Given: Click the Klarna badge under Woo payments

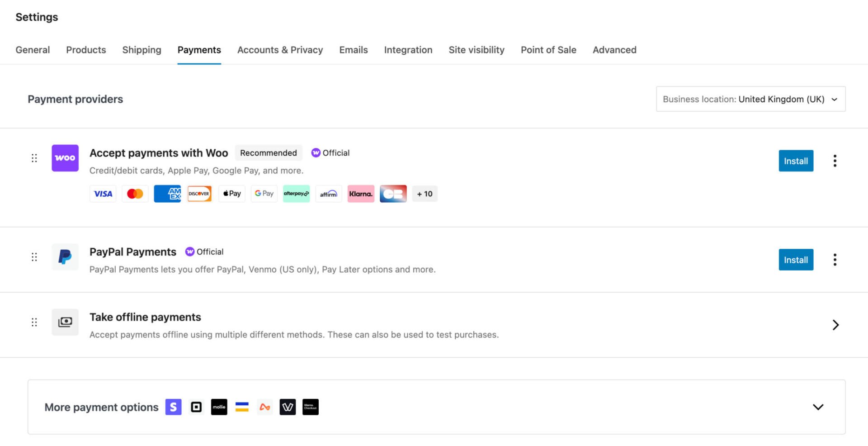Looking at the screenshot, I should click(x=361, y=194).
